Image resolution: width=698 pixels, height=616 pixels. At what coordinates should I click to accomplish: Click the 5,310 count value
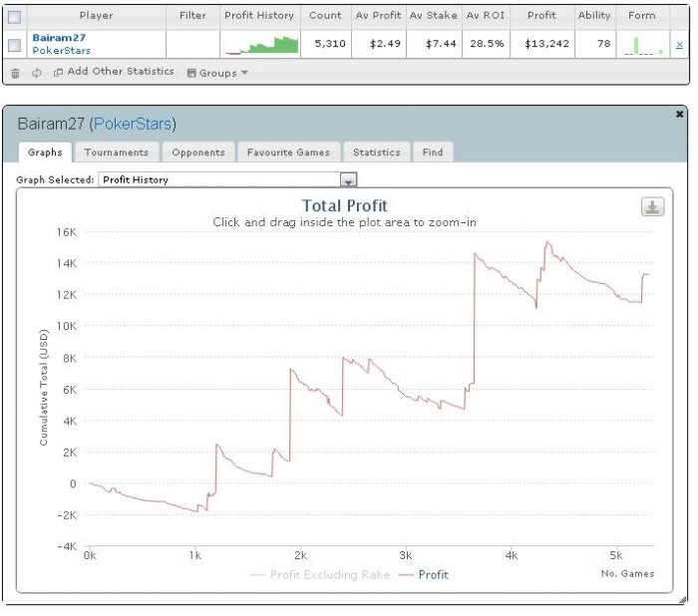(x=330, y=44)
